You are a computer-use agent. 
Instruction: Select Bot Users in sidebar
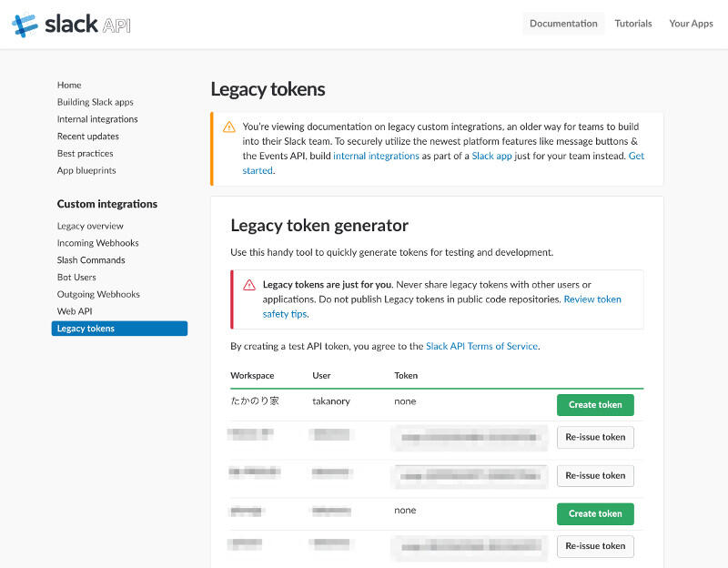[x=76, y=277]
